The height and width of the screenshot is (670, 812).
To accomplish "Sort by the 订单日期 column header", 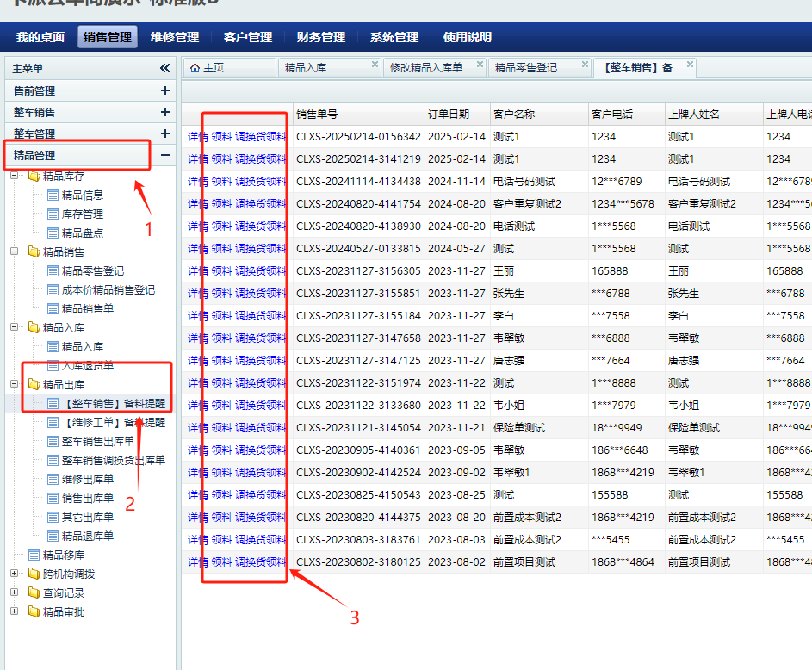I will coord(449,115).
